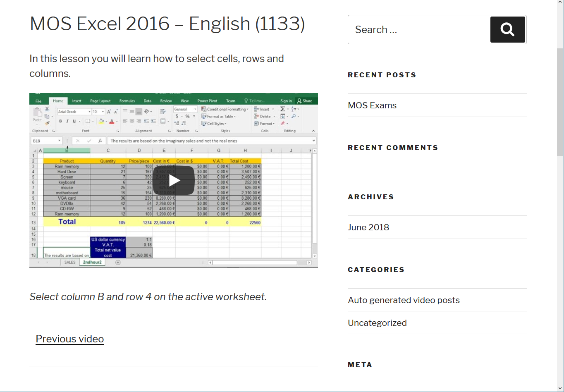Click the RECENT POSTS heading
564x392 pixels.
click(x=382, y=75)
